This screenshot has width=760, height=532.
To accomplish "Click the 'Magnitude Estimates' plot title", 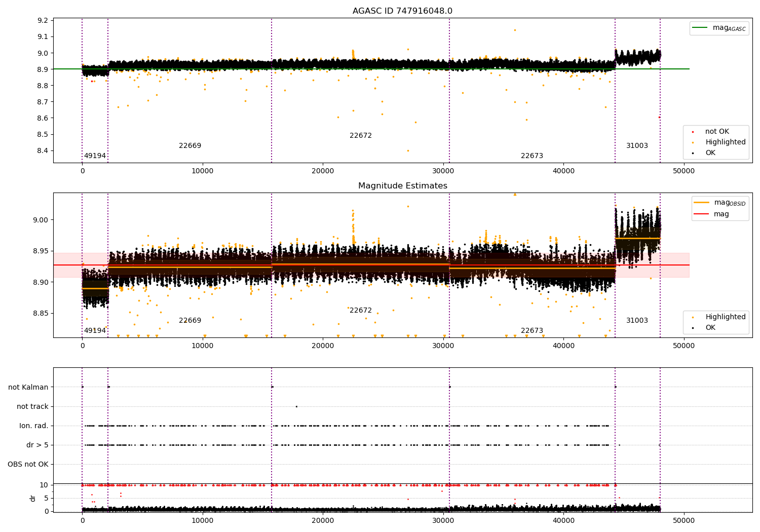I will pos(402,186).
